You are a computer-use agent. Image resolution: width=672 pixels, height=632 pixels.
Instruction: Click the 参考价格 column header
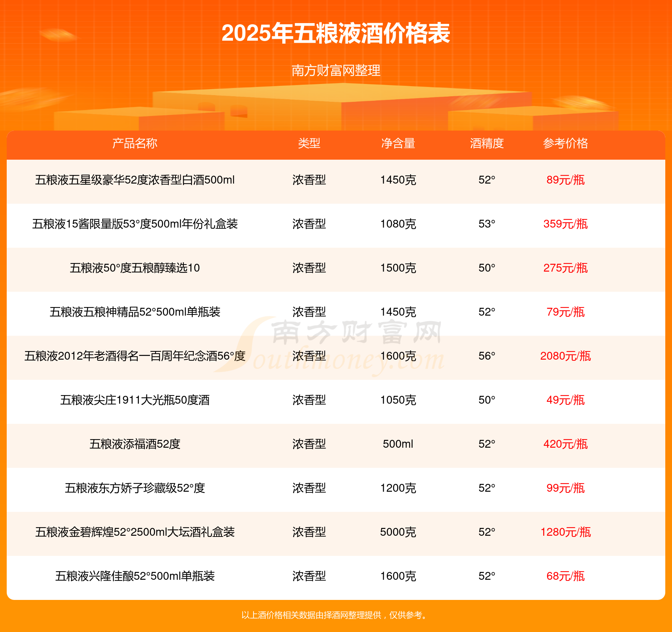[x=566, y=143]
